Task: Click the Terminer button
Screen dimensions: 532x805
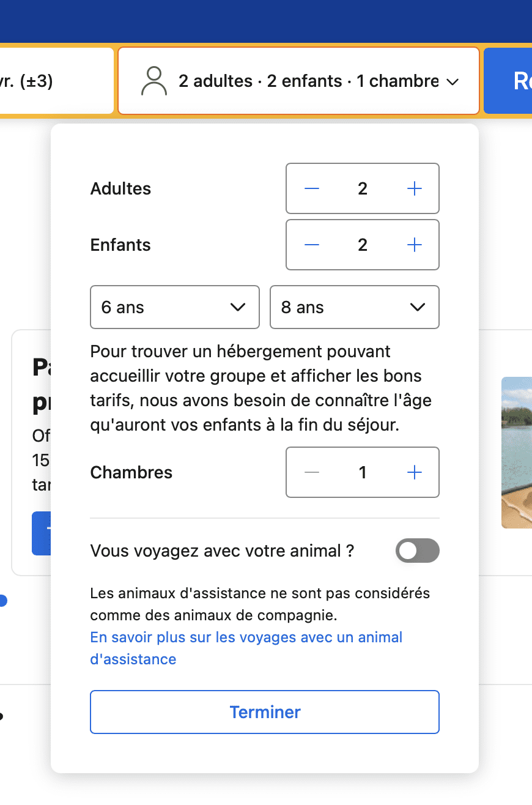Action: [x=265, y=712]
